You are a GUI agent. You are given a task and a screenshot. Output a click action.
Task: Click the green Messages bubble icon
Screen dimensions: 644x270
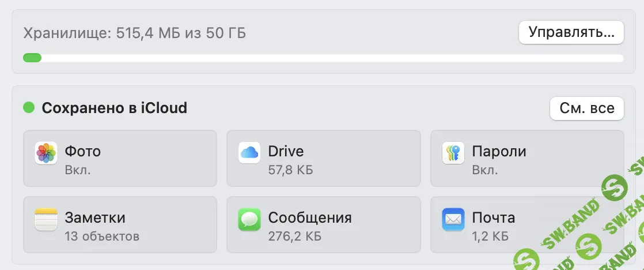(x=249, y=220)
